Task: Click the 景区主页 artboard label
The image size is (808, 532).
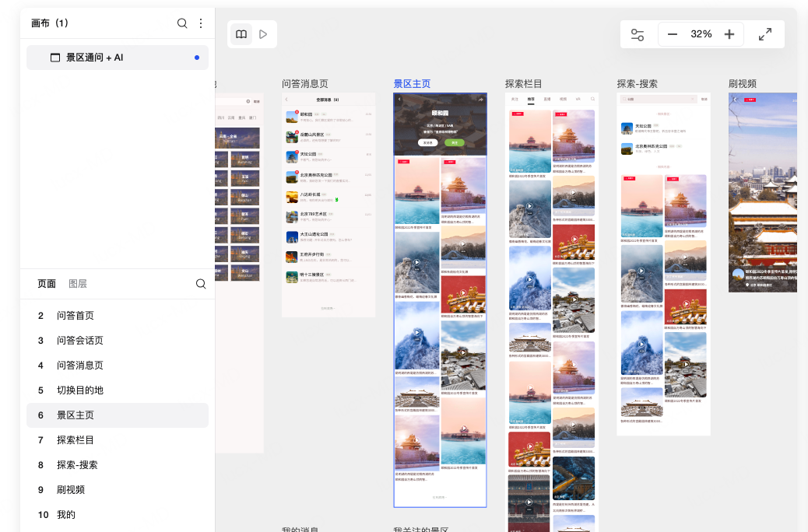Action: (x=412, y=84)
